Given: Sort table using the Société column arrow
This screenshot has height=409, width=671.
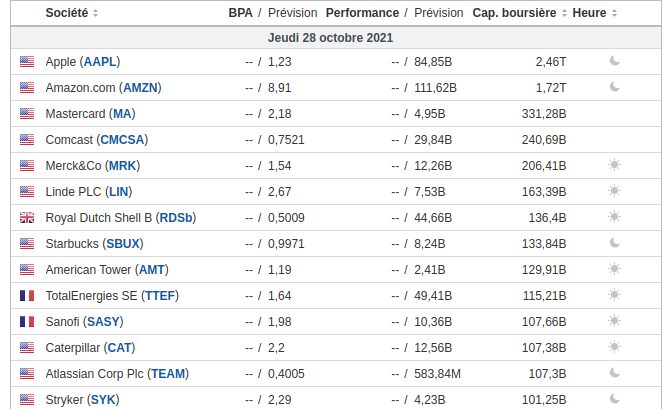Looking at the screenshot, I should pyautogui.click(x=95, y=13).
